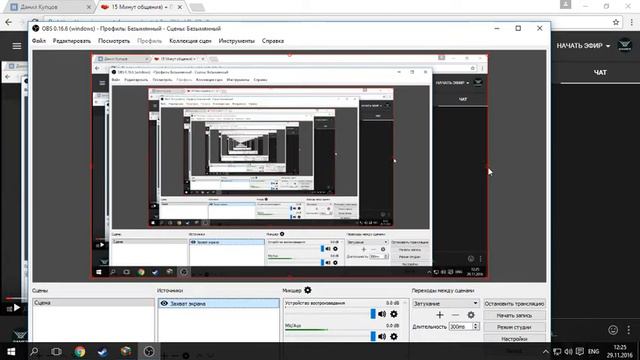Open chat three-dot options

(x=629, y=330)
